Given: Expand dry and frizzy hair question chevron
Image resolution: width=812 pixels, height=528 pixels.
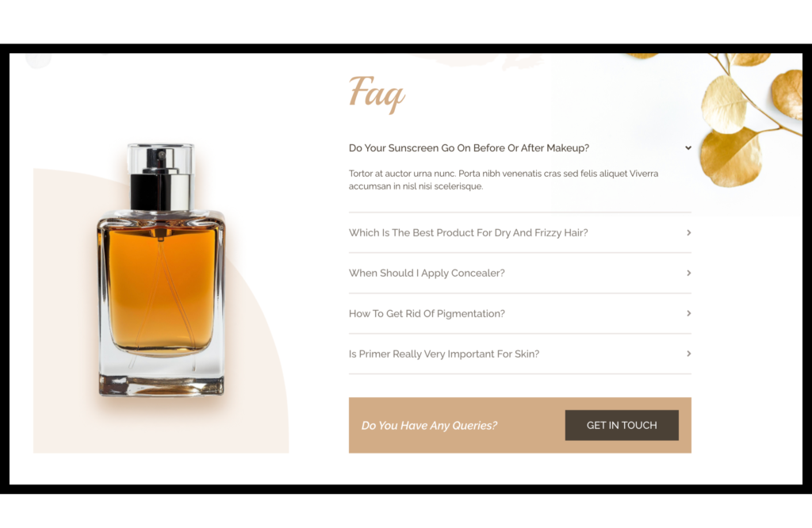Looking at the screenshot, I should [x=688, y=233].
